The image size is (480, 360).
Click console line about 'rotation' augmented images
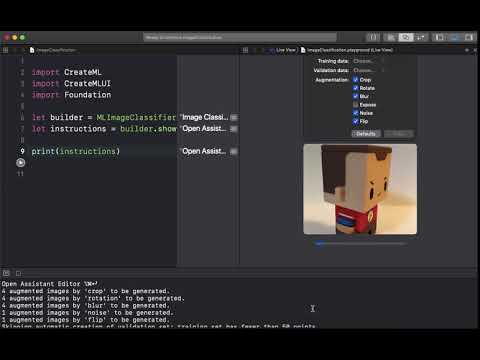point(93,299)
